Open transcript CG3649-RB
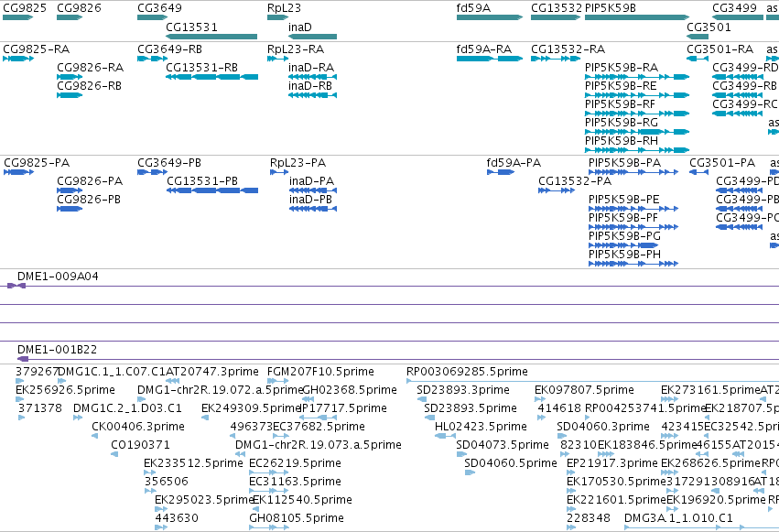The image size is (779, 532). [x=170, y=49]
